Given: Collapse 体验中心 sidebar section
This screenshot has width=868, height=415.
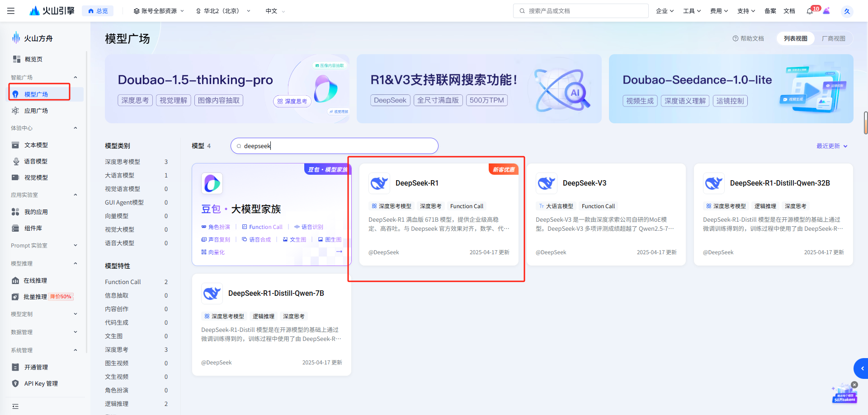Looking at the screenshot, I should pyautogui.click(x=75, y=128).
